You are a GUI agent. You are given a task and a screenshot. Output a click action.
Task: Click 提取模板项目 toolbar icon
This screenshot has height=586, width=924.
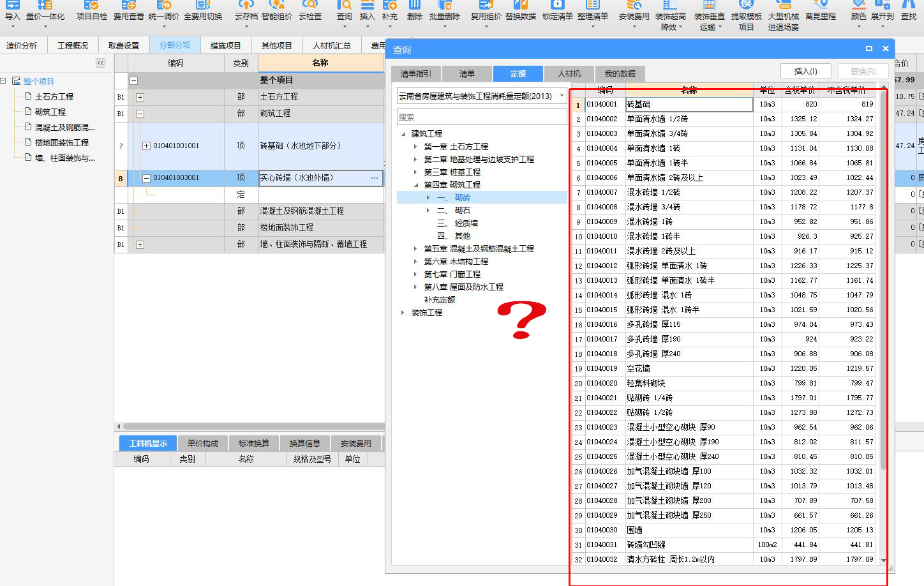pos(747,15)
